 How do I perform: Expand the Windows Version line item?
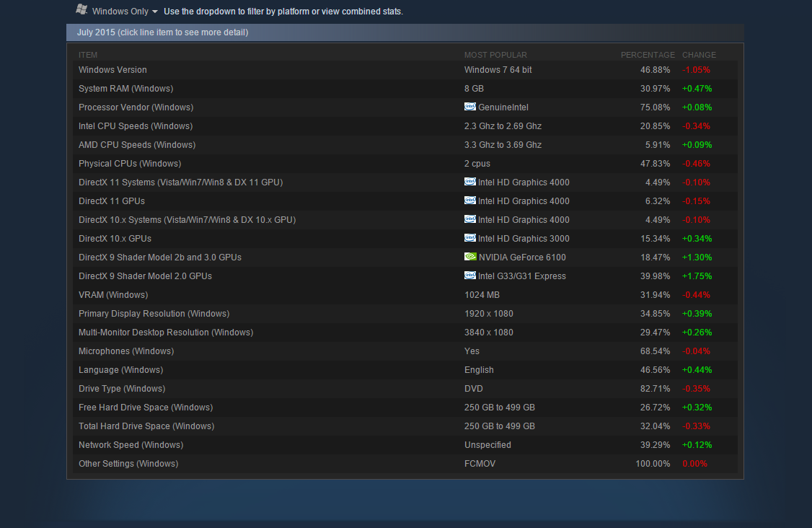405,70
